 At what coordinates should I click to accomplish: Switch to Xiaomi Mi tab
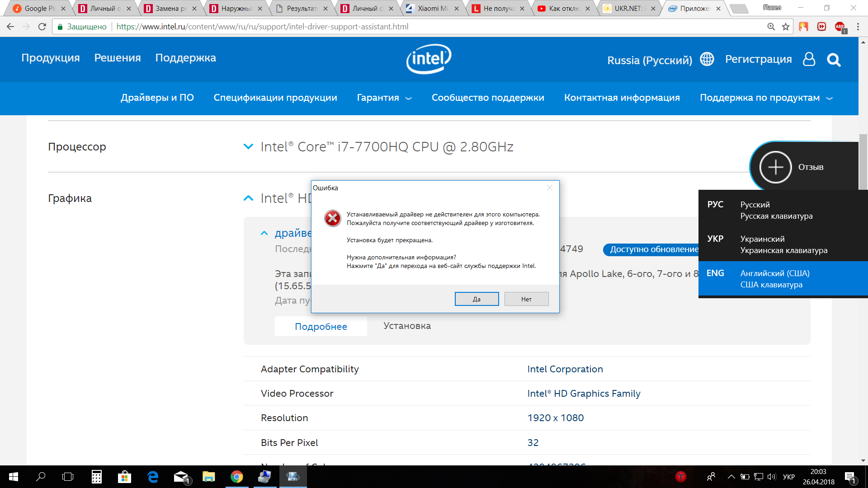433,8
